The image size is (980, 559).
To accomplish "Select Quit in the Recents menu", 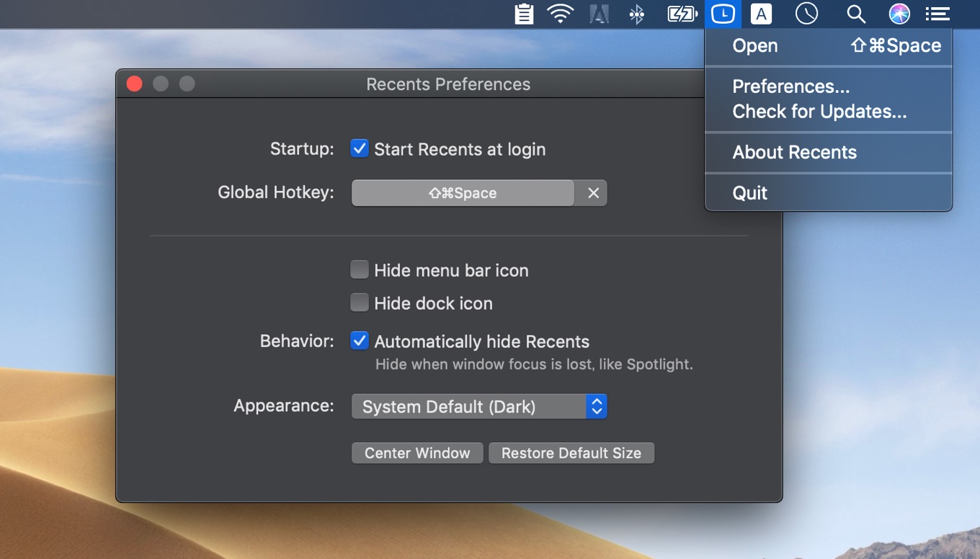I will pyautogui.click(x=750, y=193).
